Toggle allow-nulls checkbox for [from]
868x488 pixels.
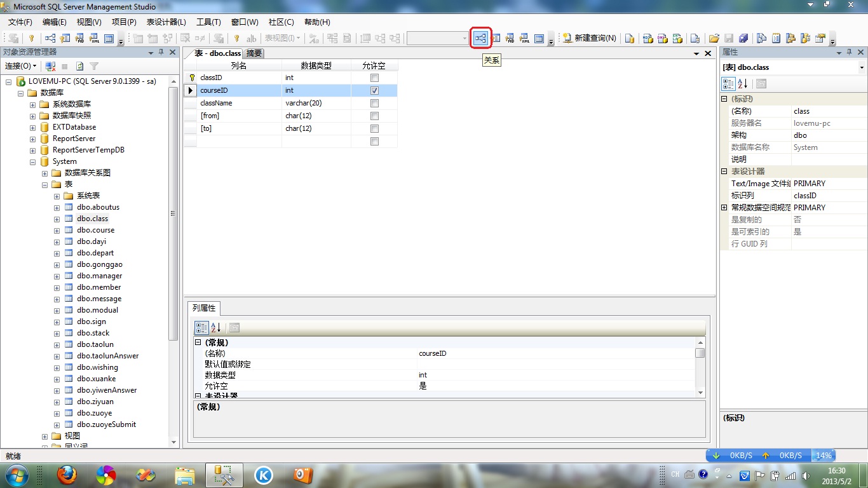374,116
